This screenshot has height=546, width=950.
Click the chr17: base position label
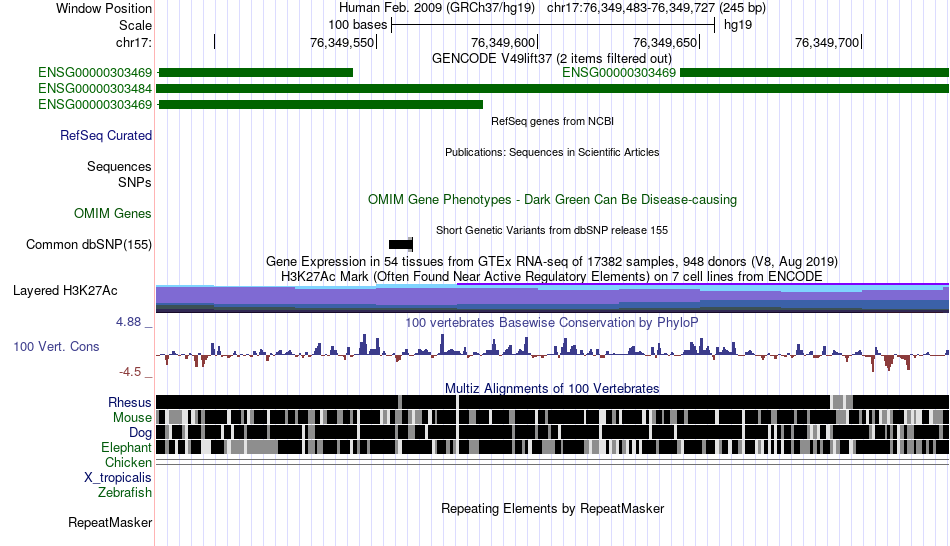tap(133, 42)
